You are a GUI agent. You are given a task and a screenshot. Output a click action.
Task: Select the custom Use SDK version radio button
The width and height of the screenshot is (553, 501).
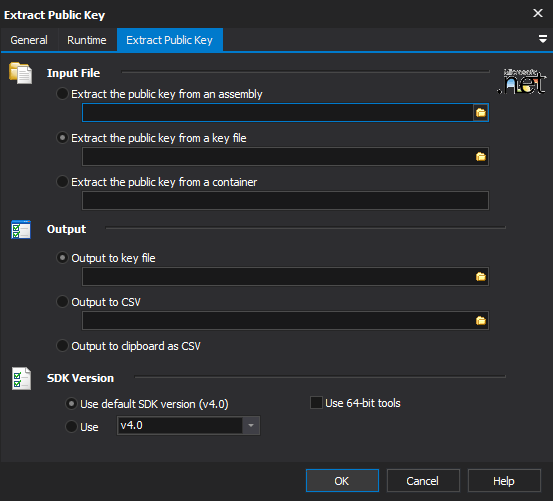71,427
